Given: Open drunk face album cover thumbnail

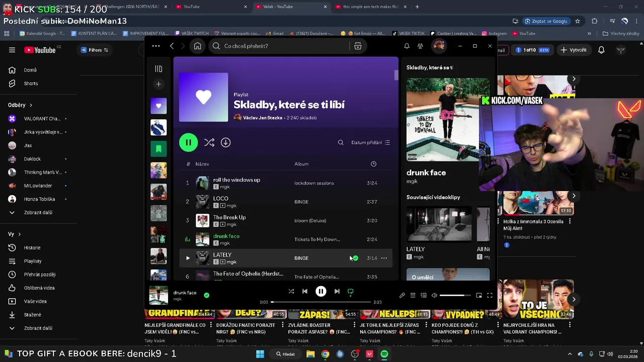Looking at the screenshot, I should tap(158, 295).
